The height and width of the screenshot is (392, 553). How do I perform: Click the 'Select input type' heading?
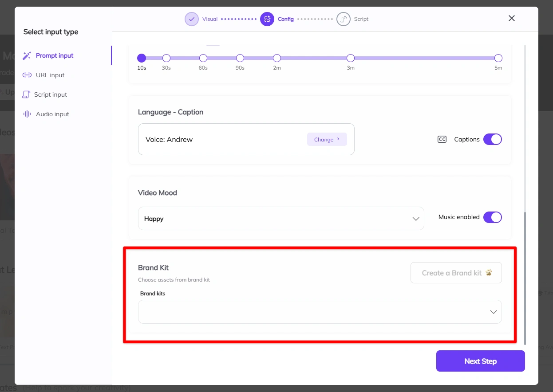(51, 32)
